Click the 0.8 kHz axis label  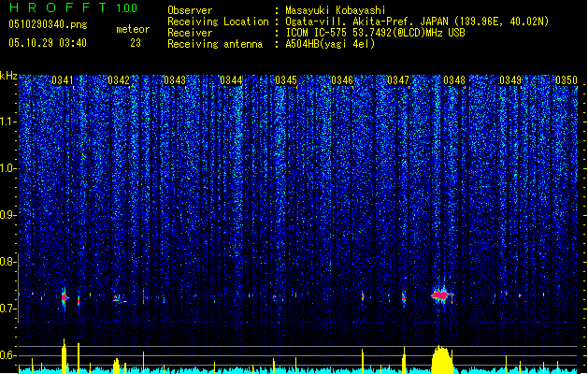7,262
